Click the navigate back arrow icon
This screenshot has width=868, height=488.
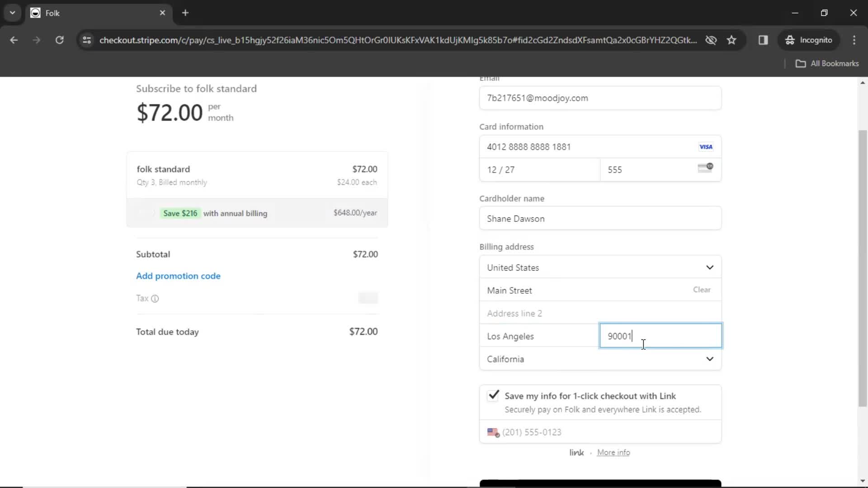pyautogui.click(x=14, y=39)
